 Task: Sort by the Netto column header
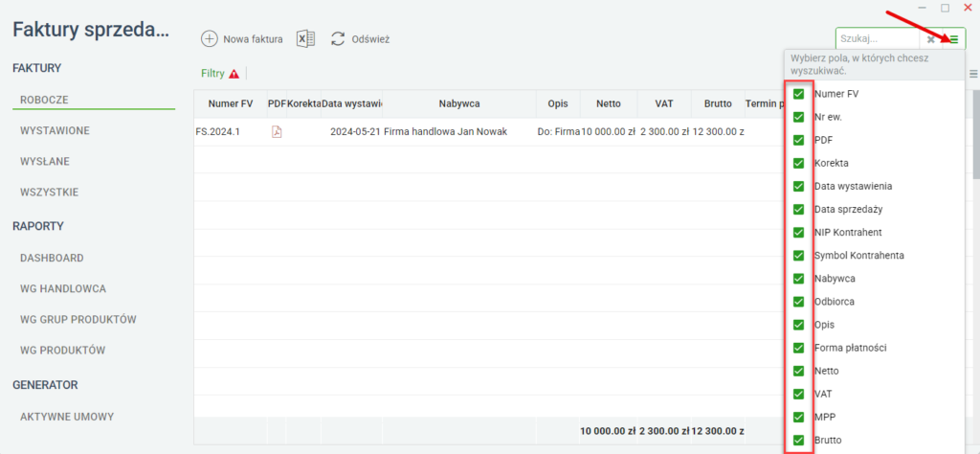click(x=609, y=103)
